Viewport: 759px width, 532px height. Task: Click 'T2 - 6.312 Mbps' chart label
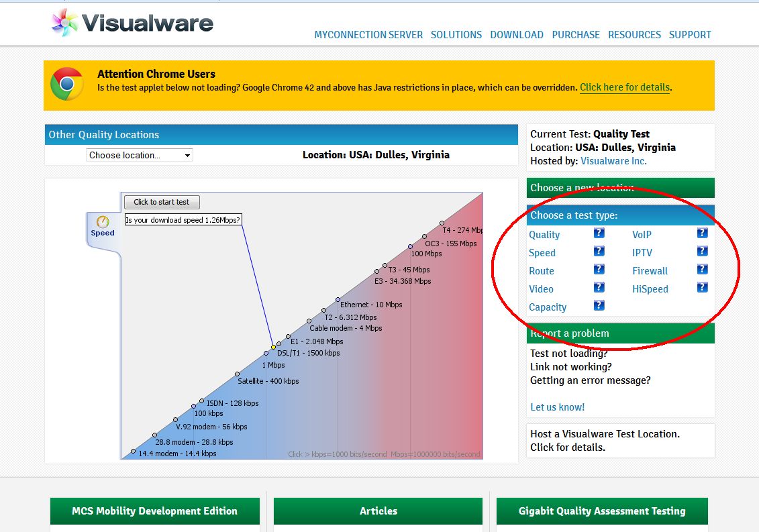click(350, 317)
